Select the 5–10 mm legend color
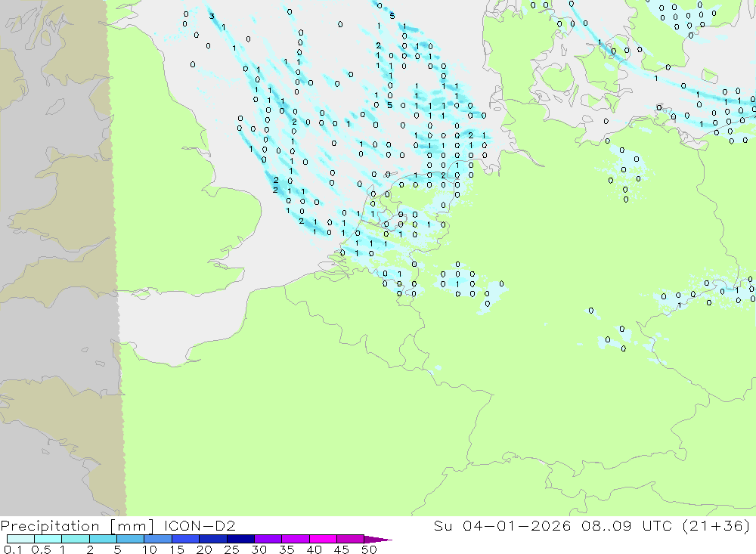Screen dimensions: 756x554 tap(131, 539)
